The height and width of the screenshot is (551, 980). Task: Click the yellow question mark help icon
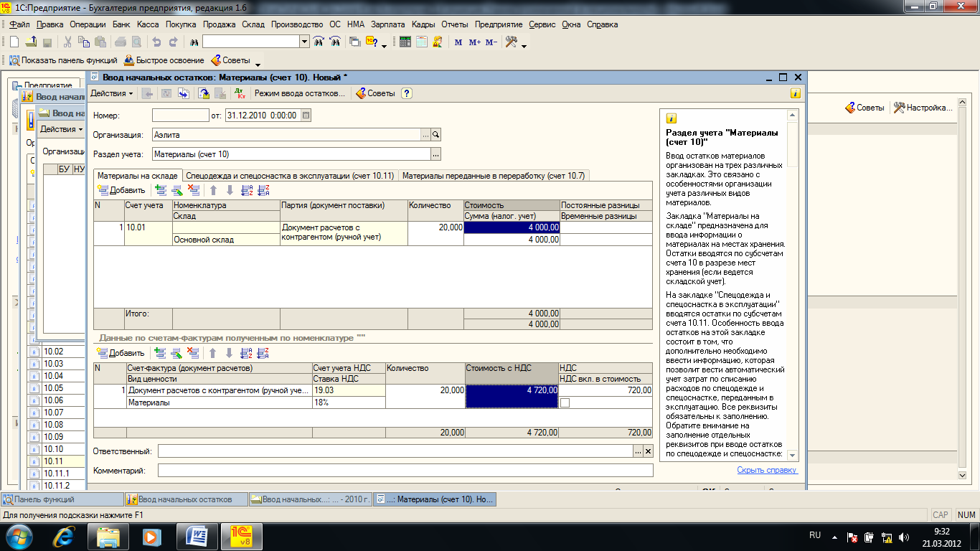pyautogui.click(x=407, y=93)
